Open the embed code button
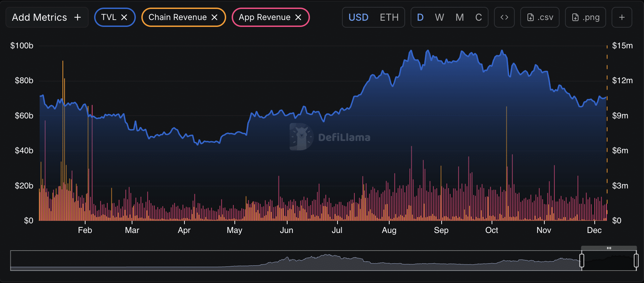The width and height of the screenshot is (644, 283). click(504, 17)
